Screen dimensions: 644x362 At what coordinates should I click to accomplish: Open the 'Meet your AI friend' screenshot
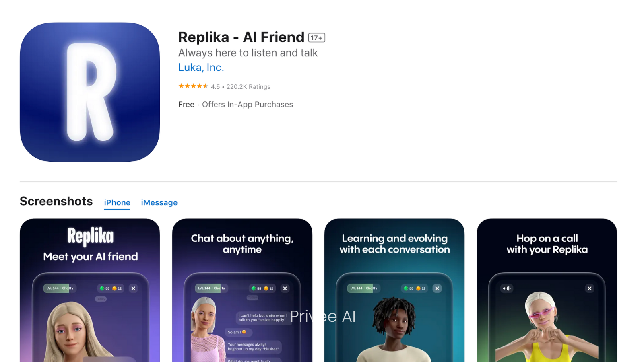click(x=90, y=290)
